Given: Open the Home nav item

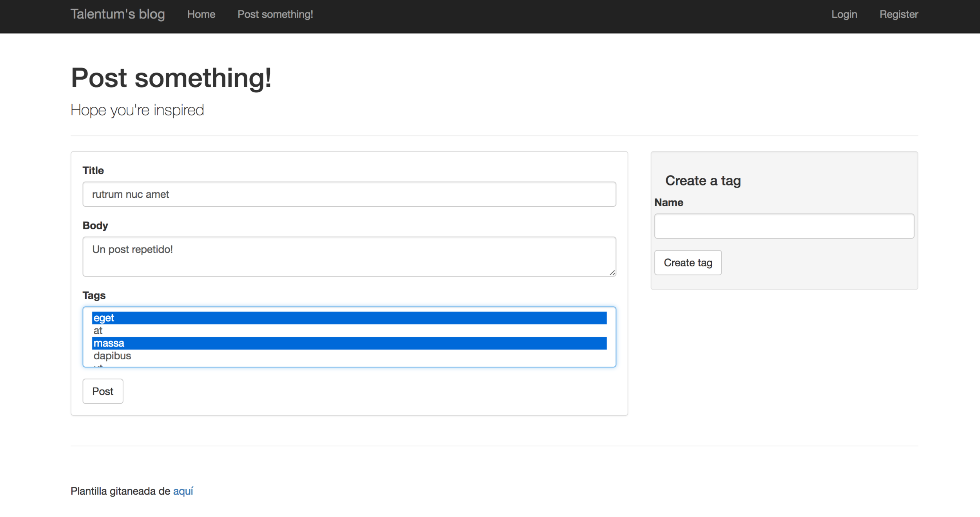Looking at the screenshot, I should 201,15.
